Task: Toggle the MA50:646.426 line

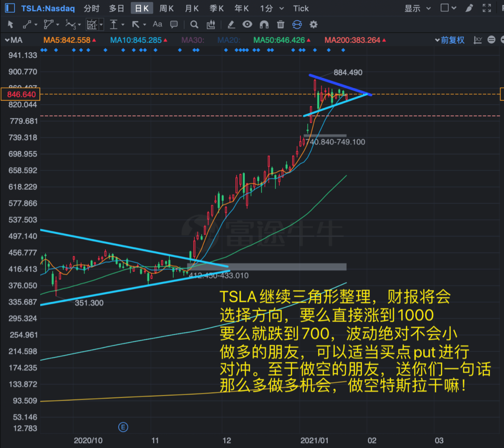Action: [282, 40]
